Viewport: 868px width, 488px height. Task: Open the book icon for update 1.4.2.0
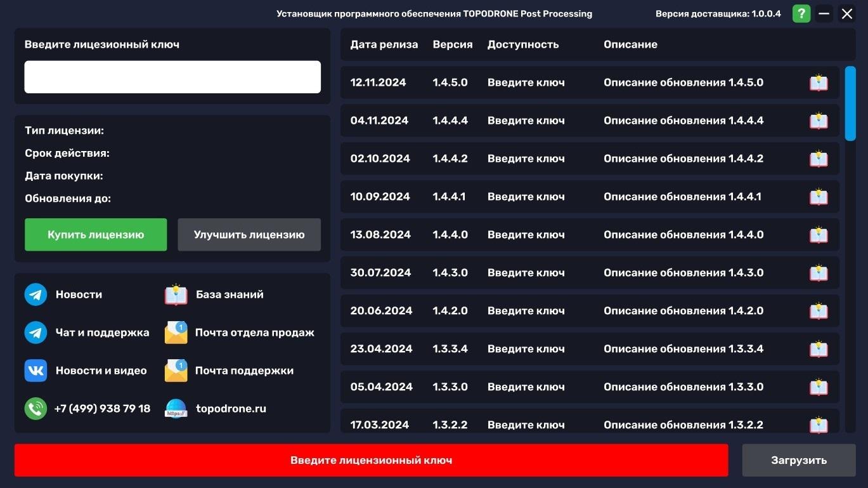pos(819,312)
